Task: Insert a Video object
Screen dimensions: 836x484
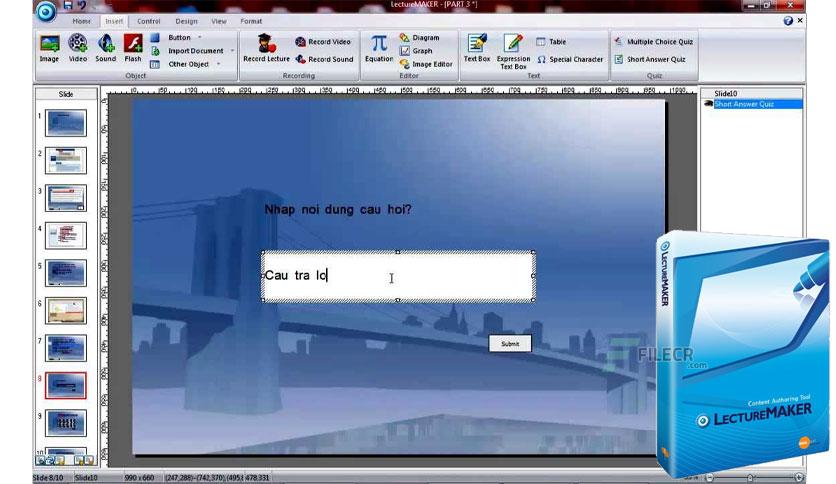Action: [77, 49]
